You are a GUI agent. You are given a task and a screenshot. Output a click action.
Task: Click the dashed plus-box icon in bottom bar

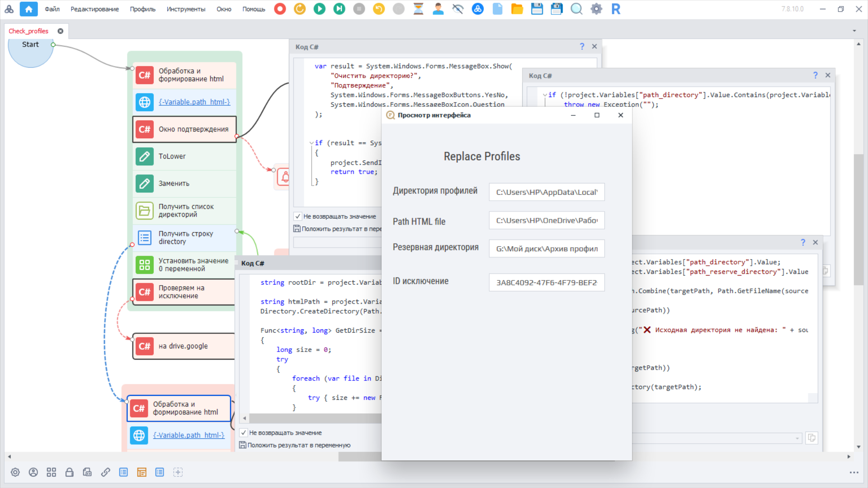pyautogui.click(x=178, y=472)
